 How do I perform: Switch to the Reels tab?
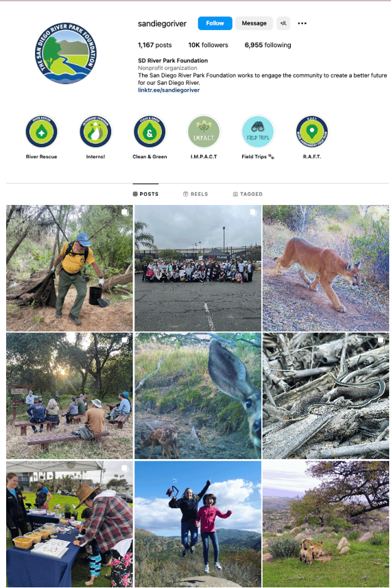[195, 194]
